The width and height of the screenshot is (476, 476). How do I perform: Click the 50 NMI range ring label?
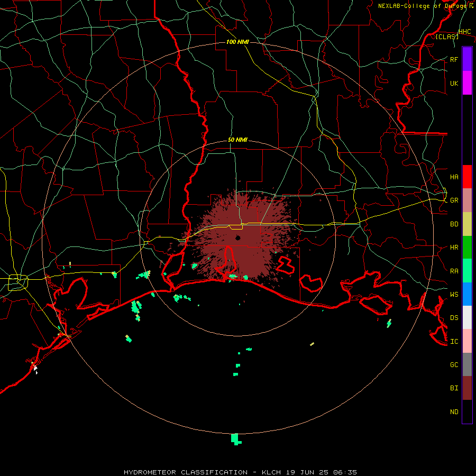point(237,140)
